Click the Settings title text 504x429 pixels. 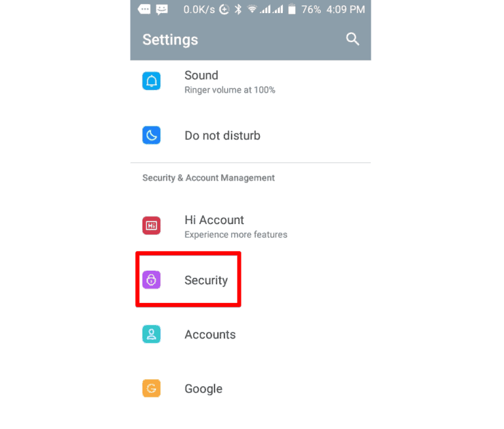coord(171,40)
